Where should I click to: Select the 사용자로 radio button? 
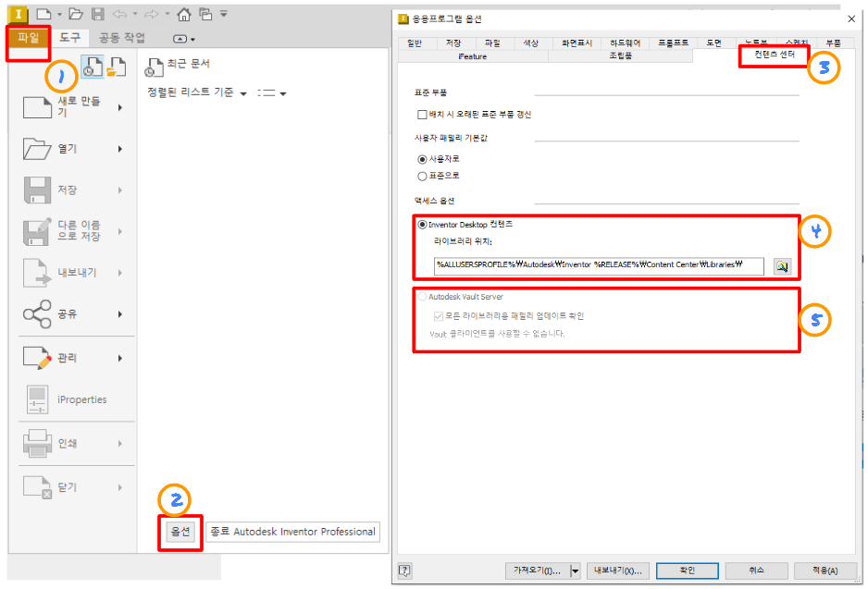(x=422, y=159)
